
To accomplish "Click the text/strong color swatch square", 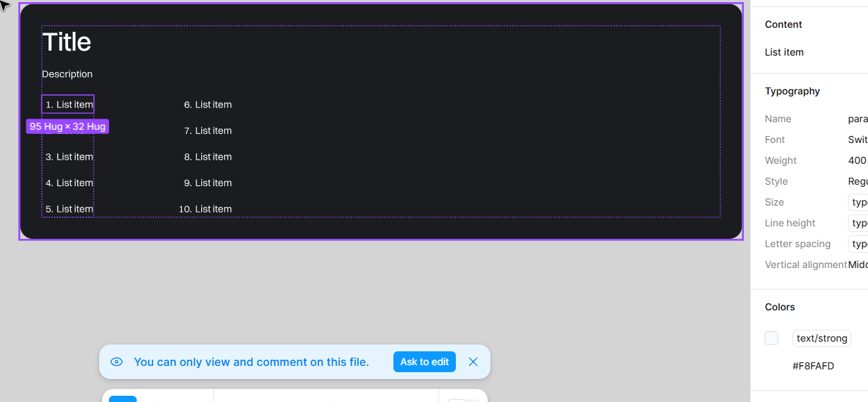I will (772, 338).
